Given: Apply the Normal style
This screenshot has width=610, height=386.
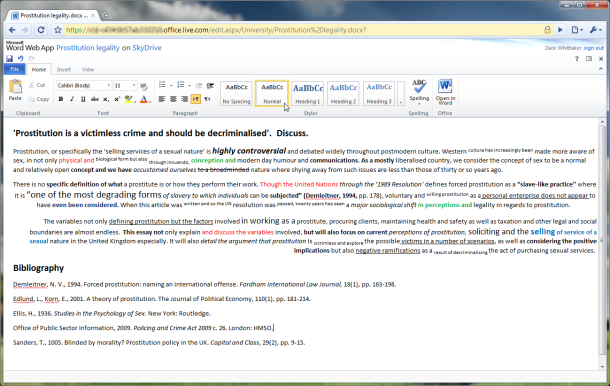Looking at the screenshot, I should 272,93.
